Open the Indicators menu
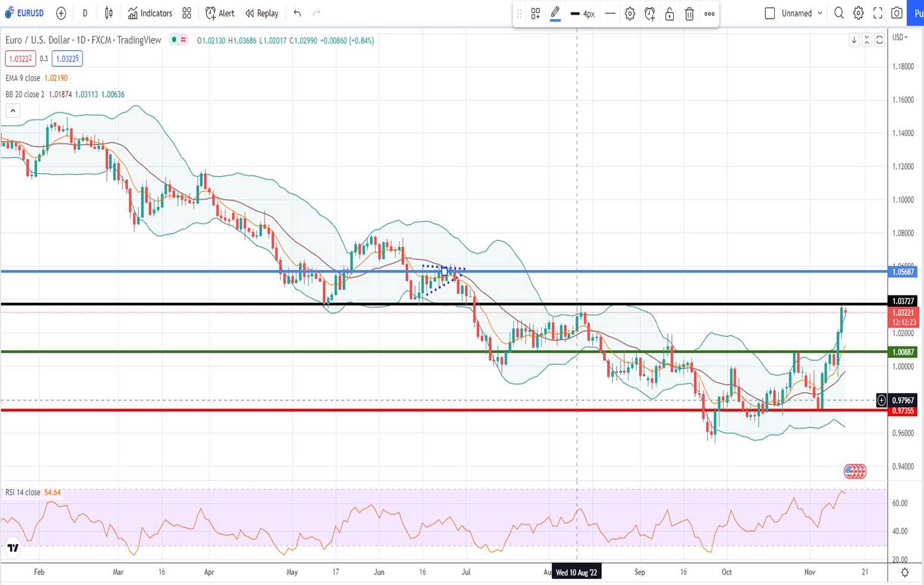This screenshot has width=924, height=585. tap(150, 13)
